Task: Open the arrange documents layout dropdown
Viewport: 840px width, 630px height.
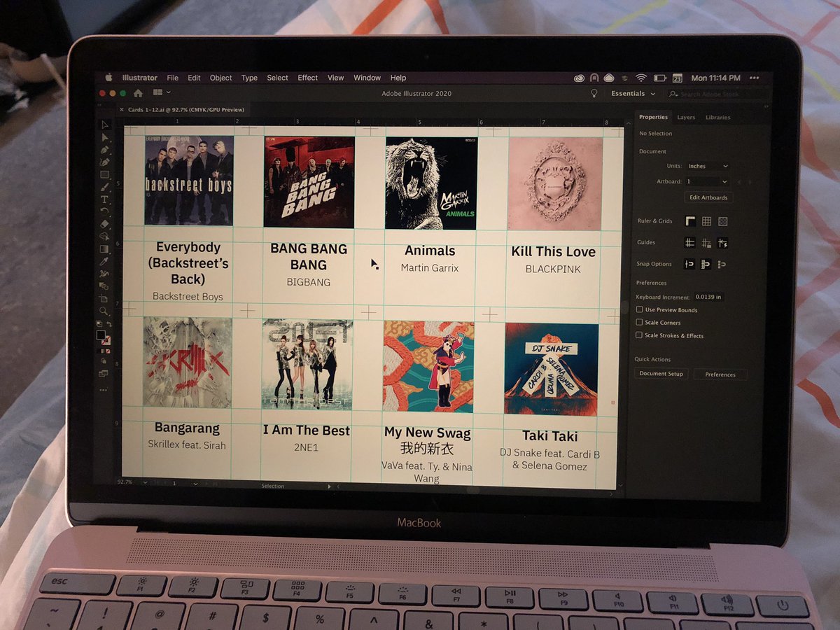Action: pyautogui.click(x=162, y=92)
